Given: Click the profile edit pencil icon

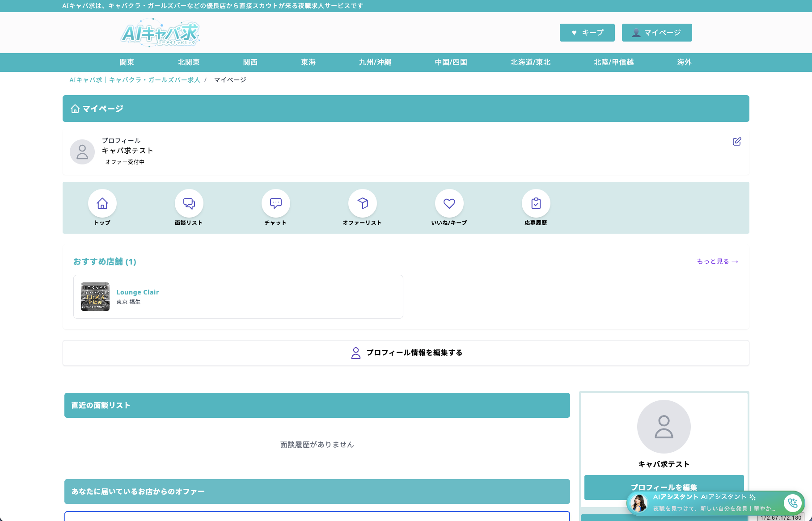Looking at the screenshot, I should [x=737, y=142].
